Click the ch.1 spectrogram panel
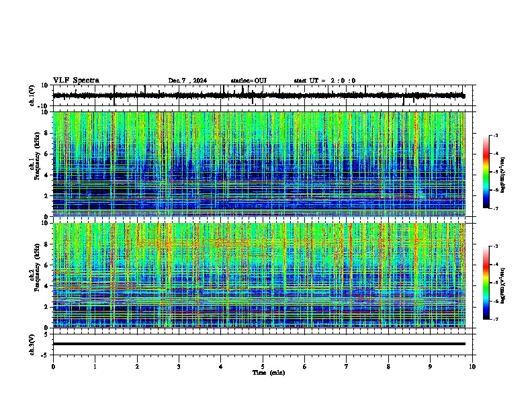Screen dimensions: 532x411 [259, 164]
